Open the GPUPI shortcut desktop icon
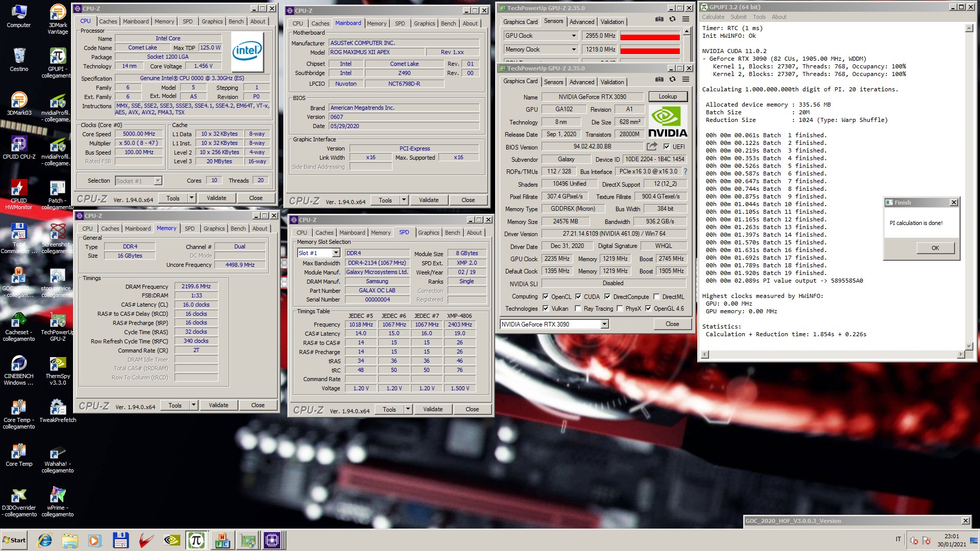 58,63
